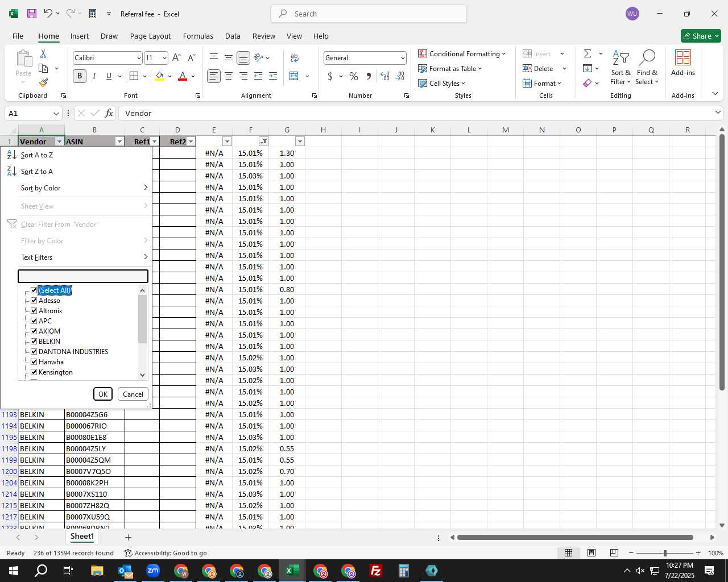Viewport: 728px width, 582px height.
Task: Confirm filter with OK button
Action: click(103, 394)
